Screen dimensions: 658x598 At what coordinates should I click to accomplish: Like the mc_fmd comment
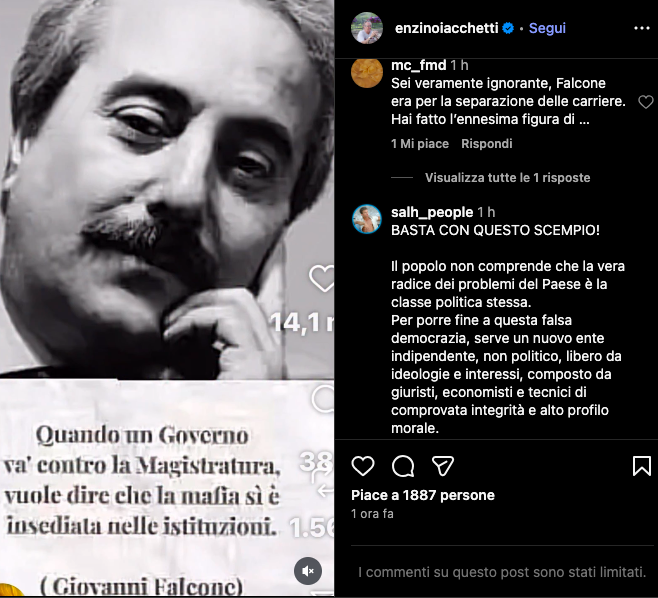[645, 102]
